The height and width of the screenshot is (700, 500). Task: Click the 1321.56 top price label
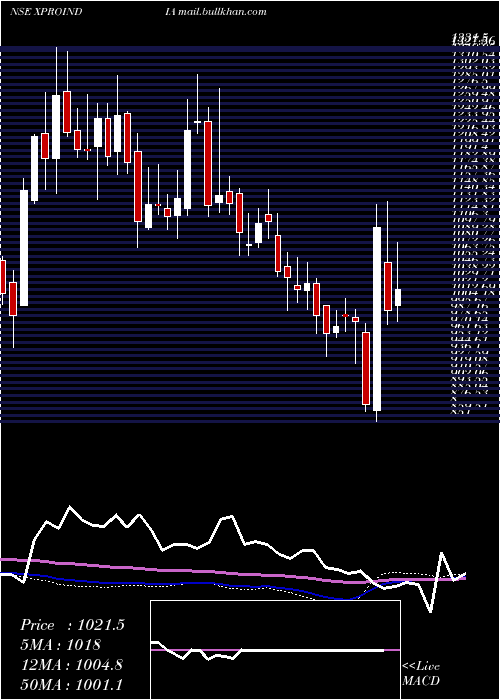coord(474,41)
